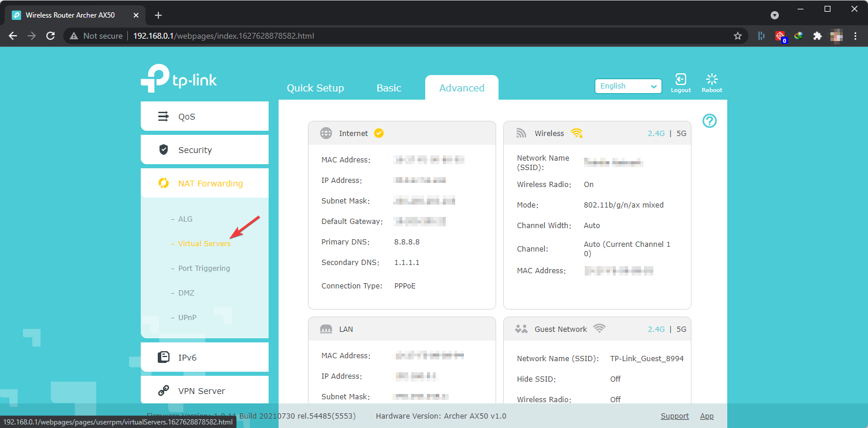Click the Guest Network people icon
Screen dimensions: 868x428
pos(521,329)
